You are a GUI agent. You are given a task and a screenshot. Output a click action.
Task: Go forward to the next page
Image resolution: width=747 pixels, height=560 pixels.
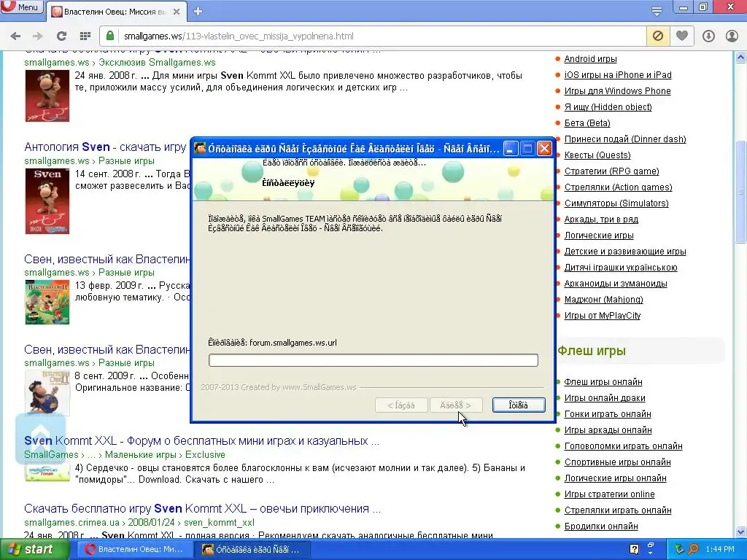pos(38,36)
